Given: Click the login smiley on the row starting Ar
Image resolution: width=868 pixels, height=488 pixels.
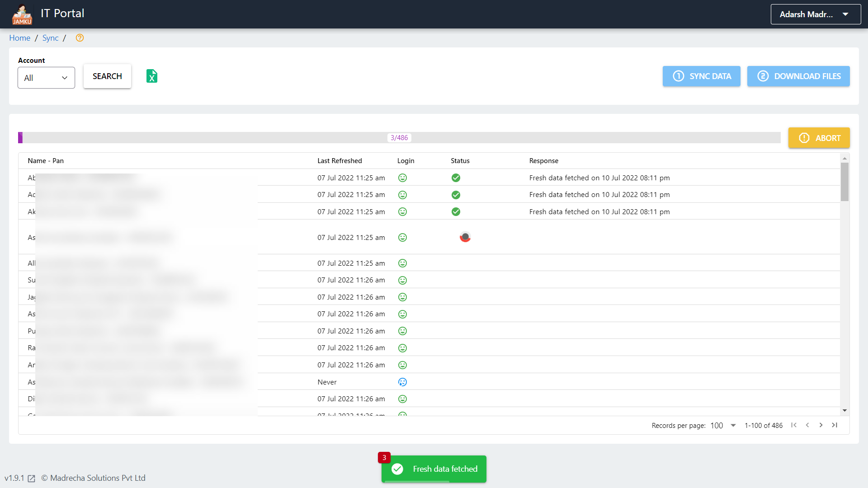Looking at the screenshot, I should point(402,365).
